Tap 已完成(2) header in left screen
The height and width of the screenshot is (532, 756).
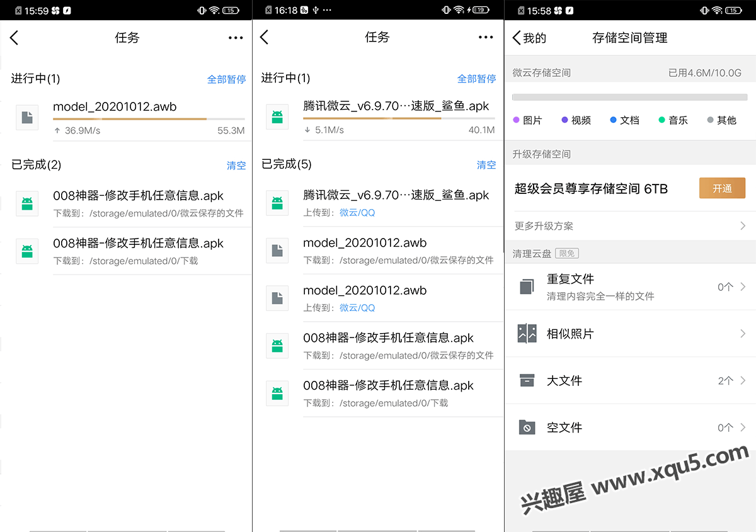36,165
